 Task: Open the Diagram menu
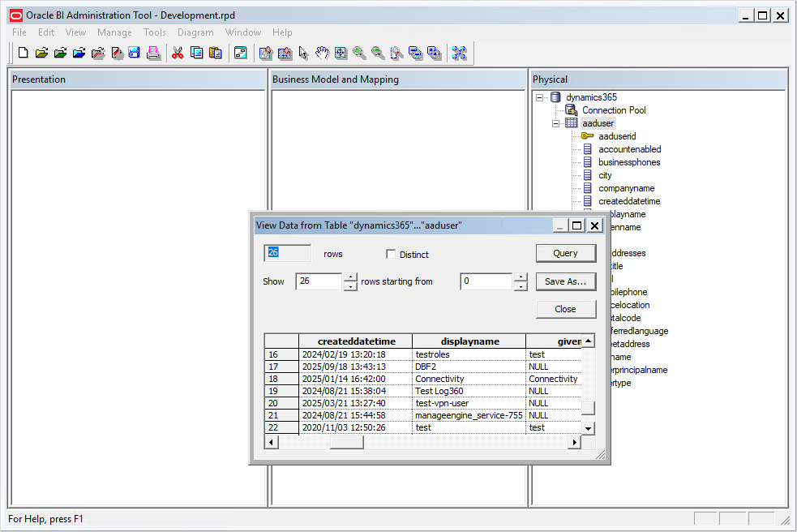(195, 32)
